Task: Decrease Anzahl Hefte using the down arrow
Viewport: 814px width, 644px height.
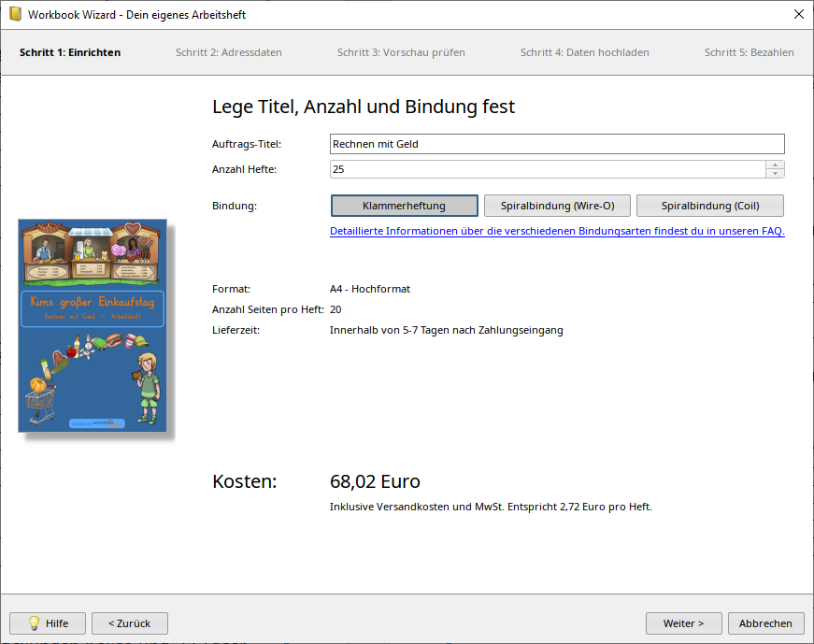Action: pos(777,173)
